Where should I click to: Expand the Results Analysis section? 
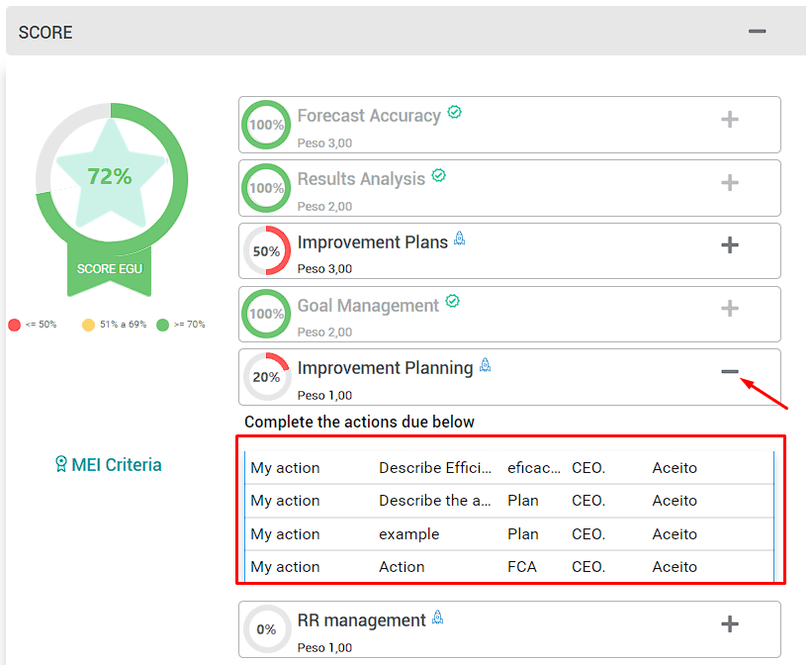click(x=730, y=183)
